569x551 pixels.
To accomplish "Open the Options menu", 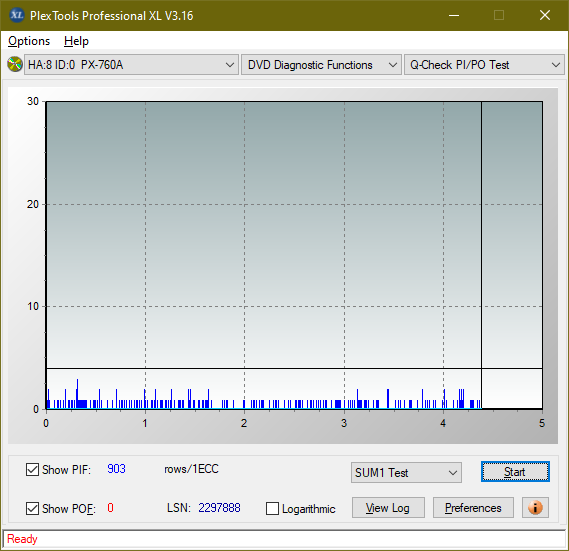I will point(29,41).
